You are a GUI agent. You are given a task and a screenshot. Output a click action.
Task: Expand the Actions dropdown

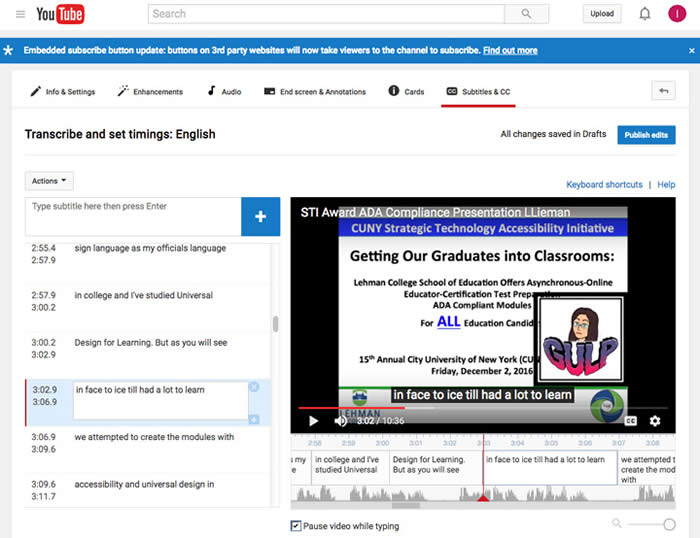[x=49, y=181]
